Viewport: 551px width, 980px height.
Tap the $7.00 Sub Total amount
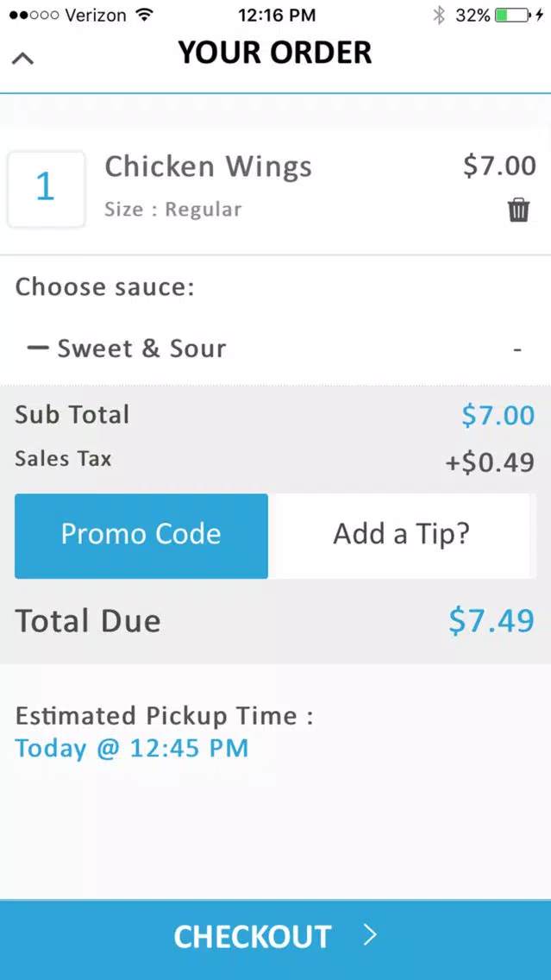[x=498, y=415]
